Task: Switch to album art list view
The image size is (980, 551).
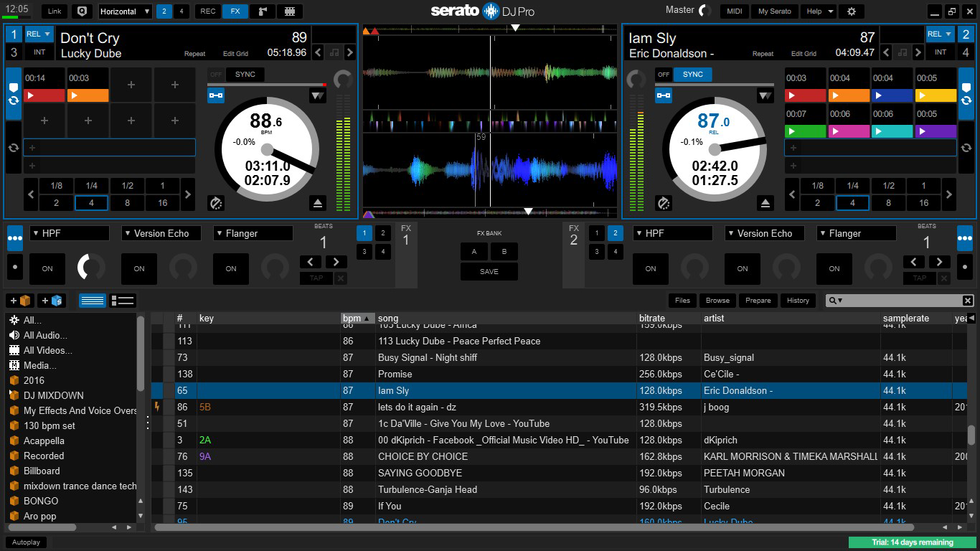Action: [x=123, y=301]
